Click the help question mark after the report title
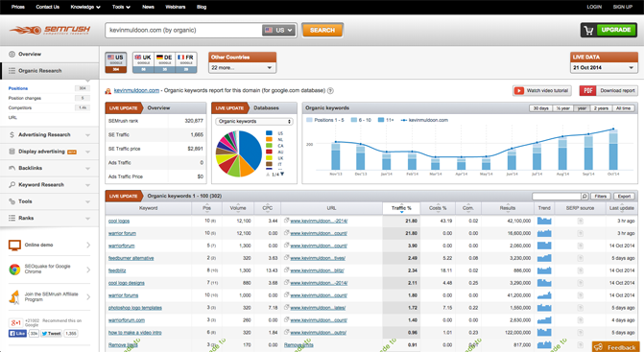Viewport: 644px width, 352px height. point(330,91)
